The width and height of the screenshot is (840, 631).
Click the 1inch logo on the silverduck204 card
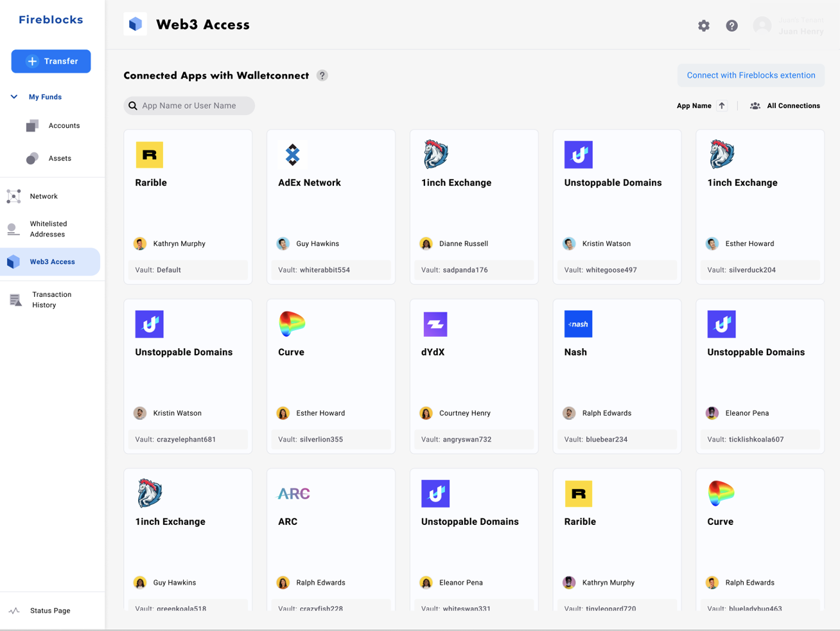721,154
